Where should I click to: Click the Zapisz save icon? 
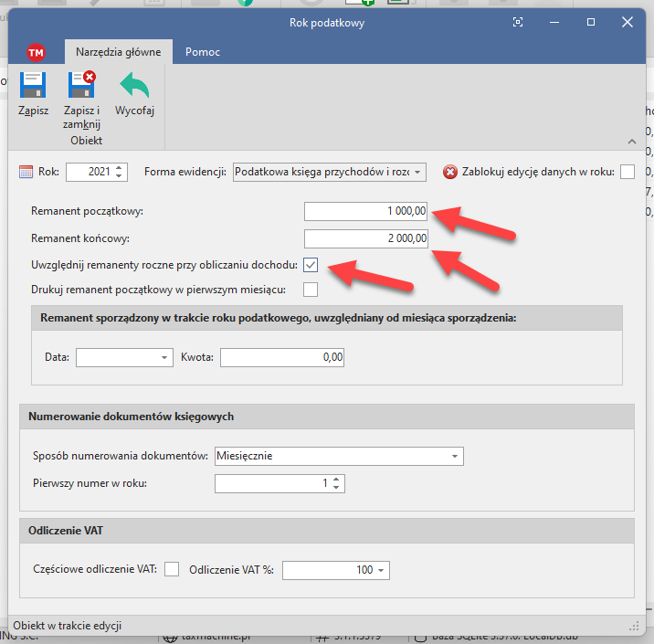[x=33, y=86]
